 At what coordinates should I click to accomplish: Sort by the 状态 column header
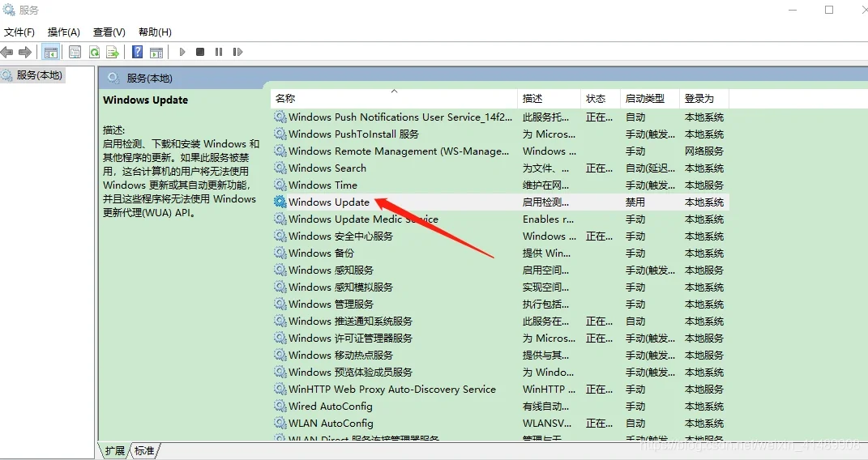pyautogui.click(x=600, y=99)
